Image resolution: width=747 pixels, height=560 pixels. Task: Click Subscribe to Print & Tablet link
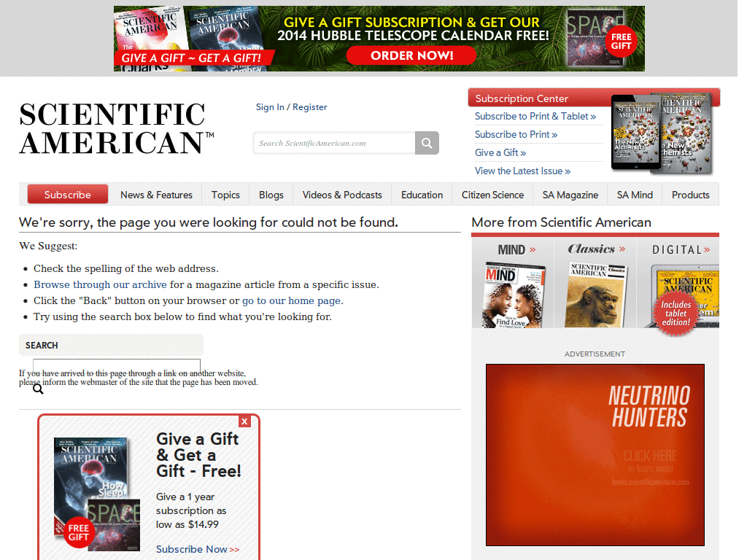pos(535,116)
